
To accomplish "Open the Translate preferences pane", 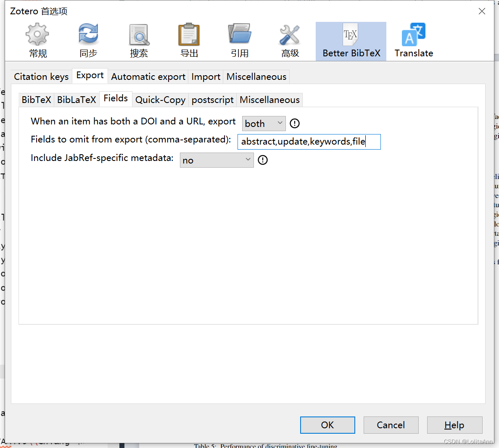I will (x=414, y=41).
